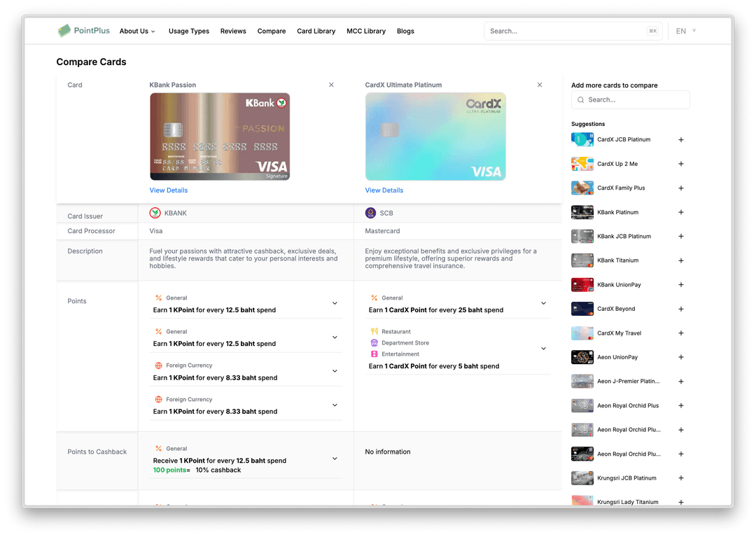Expand the Restaurant and Entertainment points row
This screenshot has height=537, width=756.
543,348
